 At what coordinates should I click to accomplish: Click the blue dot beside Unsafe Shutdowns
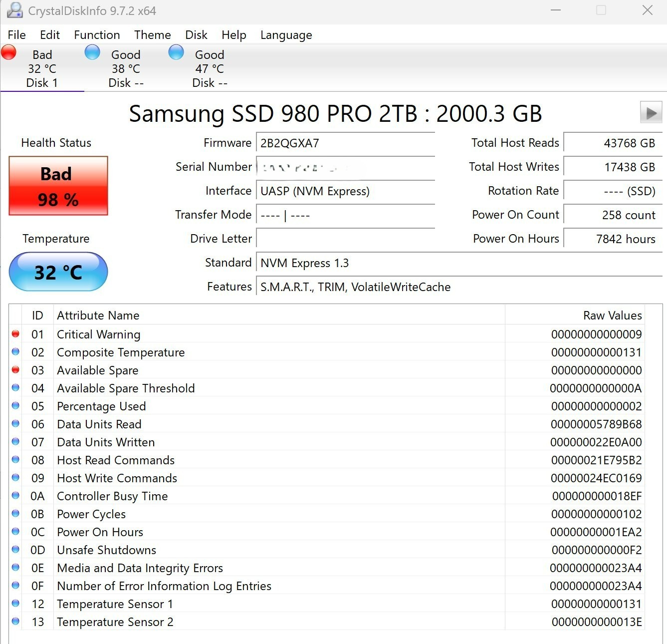(x=15, y=550)
